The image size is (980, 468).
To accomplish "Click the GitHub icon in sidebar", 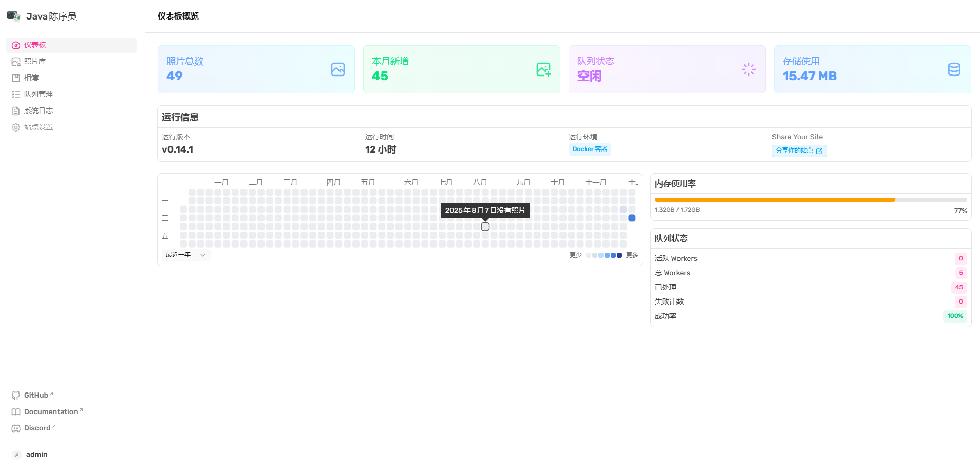I will pyautogui.click(x=16, y=396).
